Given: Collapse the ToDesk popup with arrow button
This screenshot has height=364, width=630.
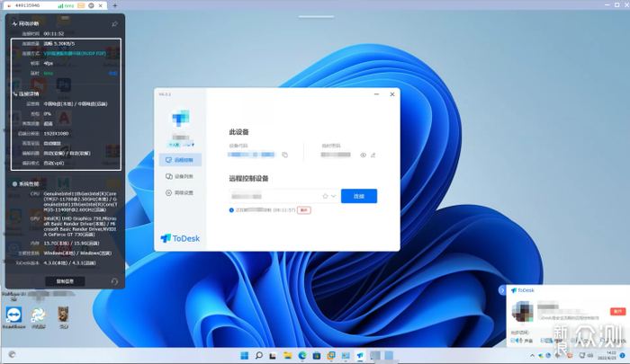Looking at the screenshot, I should tap(502, 289).
